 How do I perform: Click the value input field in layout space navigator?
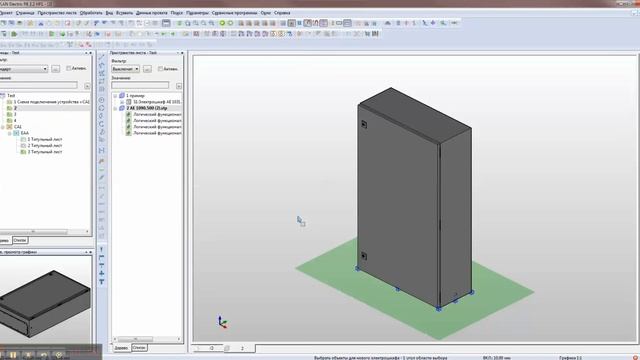tap(140, 85)
